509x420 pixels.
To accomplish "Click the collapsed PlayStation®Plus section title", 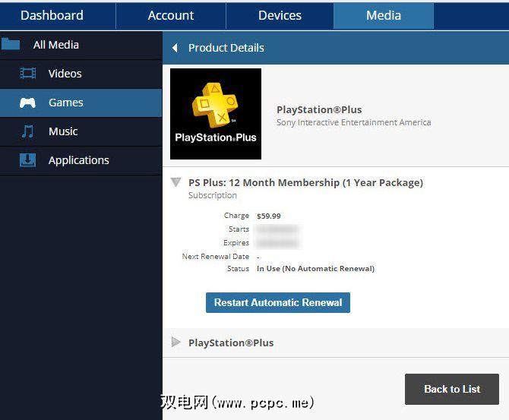I will (x=231, y=343).
